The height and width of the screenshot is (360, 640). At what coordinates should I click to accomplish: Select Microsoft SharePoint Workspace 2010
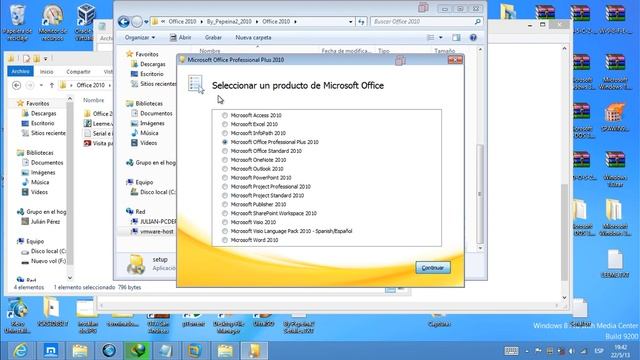point(224,213)
